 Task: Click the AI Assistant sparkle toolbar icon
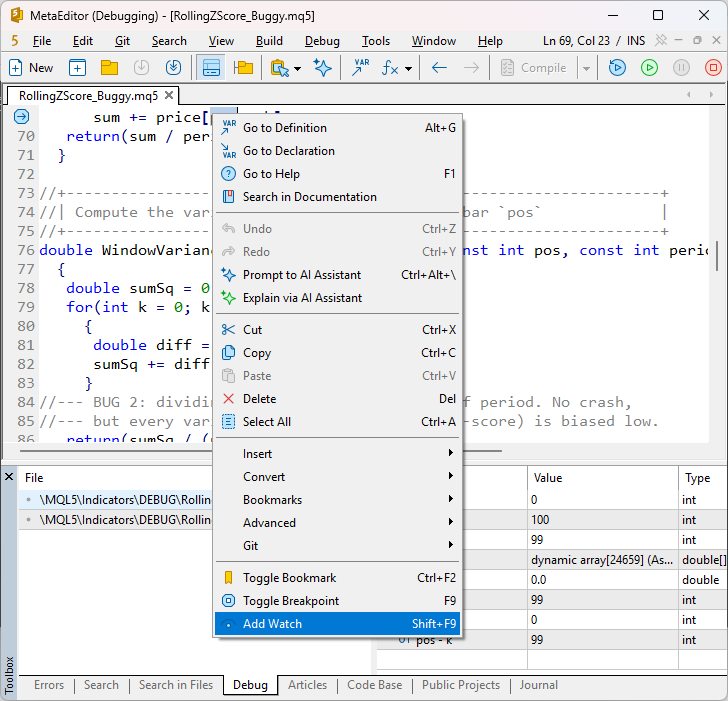click(x=322, y=68)
